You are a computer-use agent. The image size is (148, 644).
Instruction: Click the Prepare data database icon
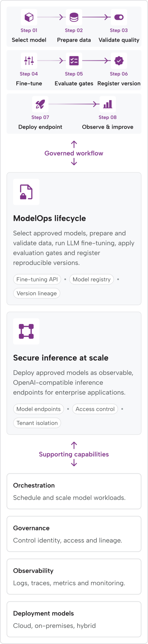pyautogui.click(x=74, y=17)
